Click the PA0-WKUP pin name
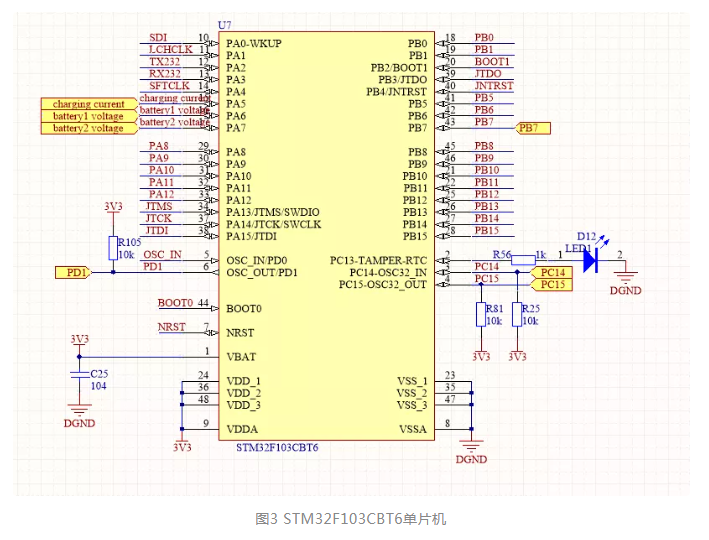The height and width of the screenshot is (540, 709). click(254, 43)
